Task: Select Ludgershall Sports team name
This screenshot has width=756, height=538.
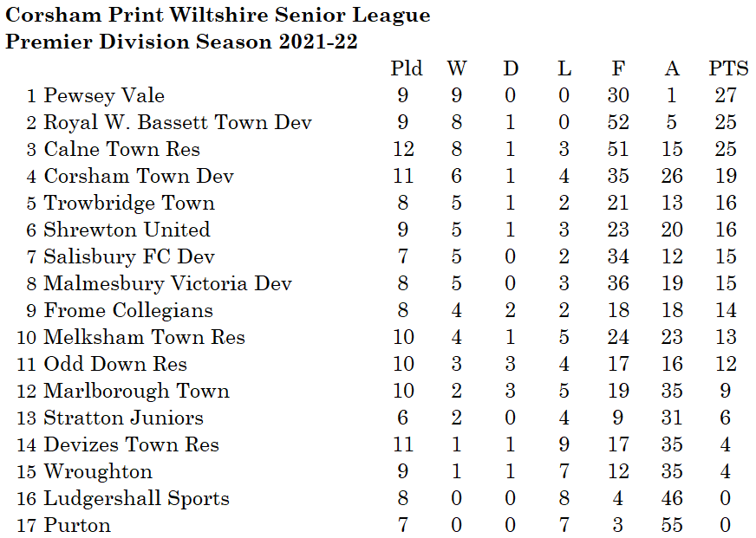Action: 136,498
